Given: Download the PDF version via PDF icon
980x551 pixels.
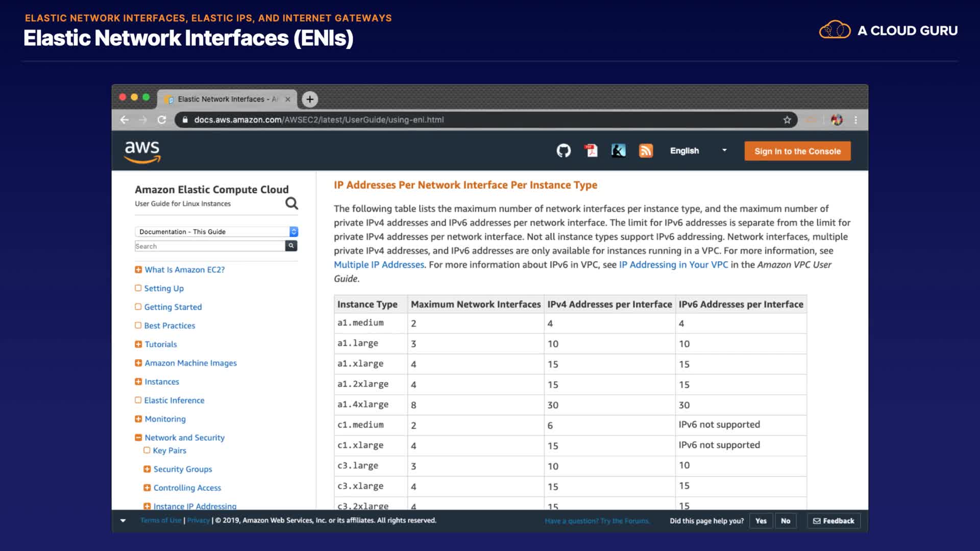Looking at the screenshot, I should [591, 151].
